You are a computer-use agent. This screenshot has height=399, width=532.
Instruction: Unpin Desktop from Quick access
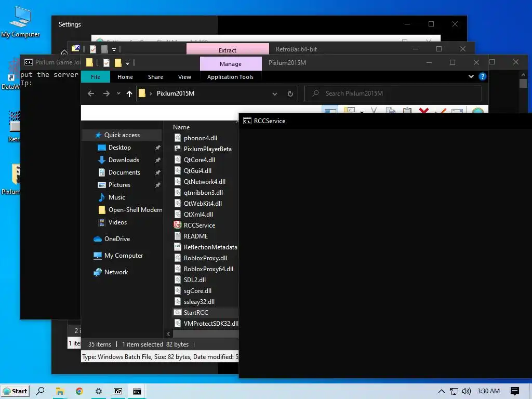tap(158, 148)
